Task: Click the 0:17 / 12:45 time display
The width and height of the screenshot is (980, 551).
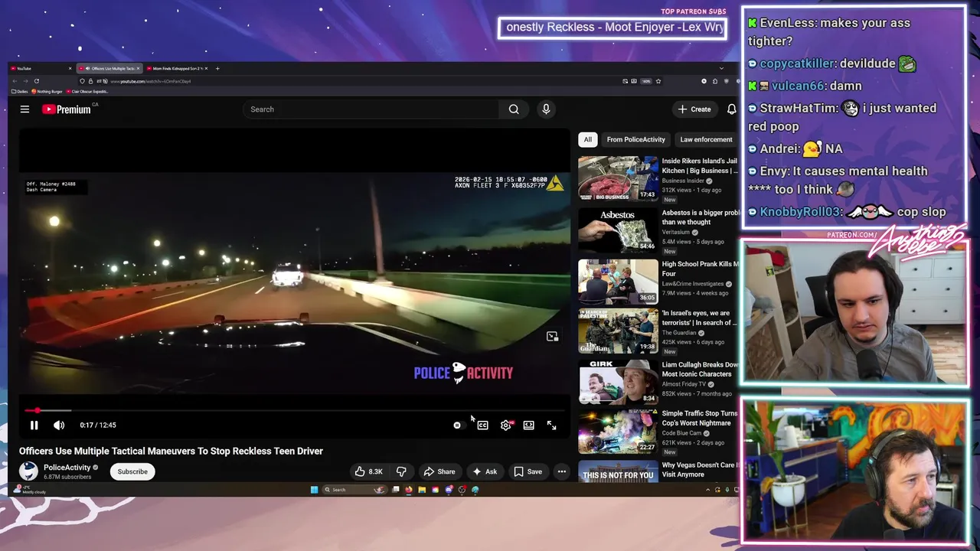Action: pos(98,425)
